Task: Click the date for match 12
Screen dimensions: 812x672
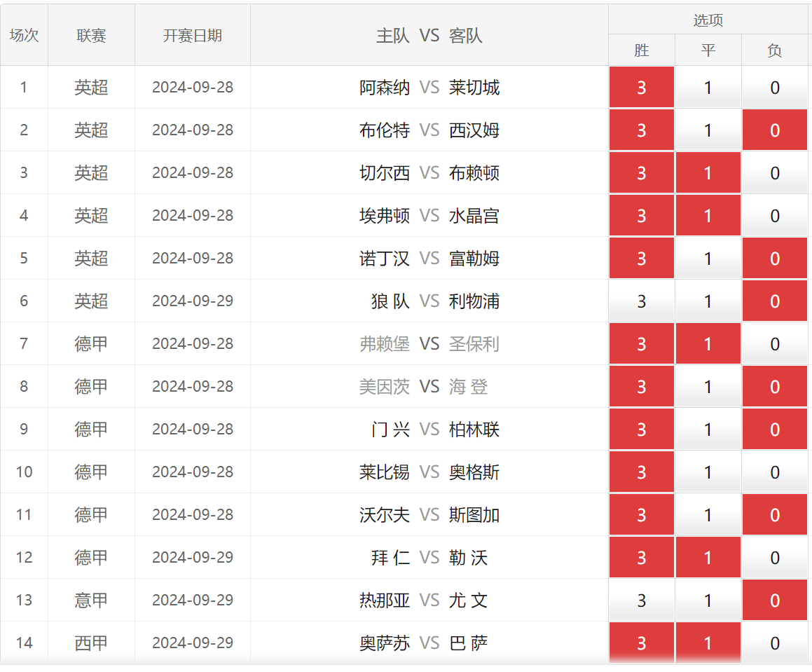Action: 193,557
